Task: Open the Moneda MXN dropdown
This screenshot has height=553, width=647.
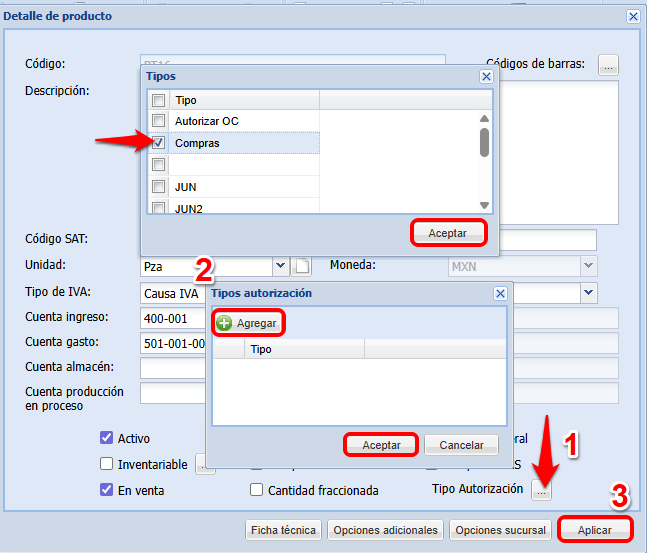Action: (589, 266)
